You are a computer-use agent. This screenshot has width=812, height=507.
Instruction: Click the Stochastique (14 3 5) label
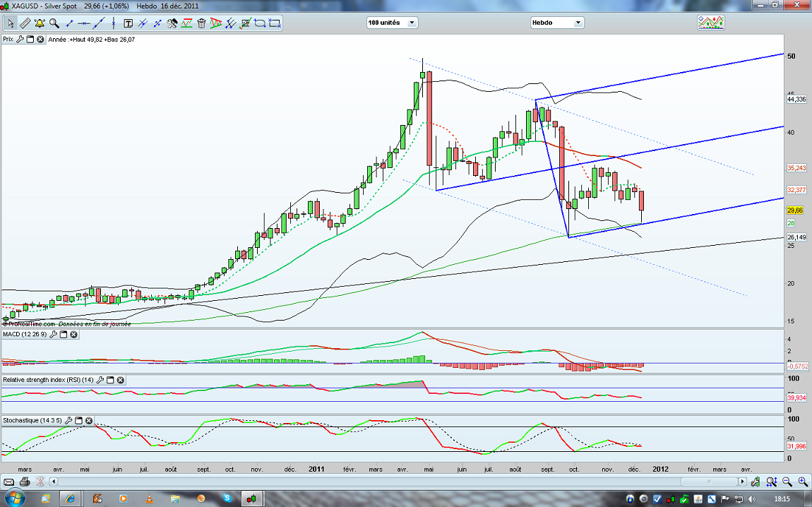click(x=32, y=421)
